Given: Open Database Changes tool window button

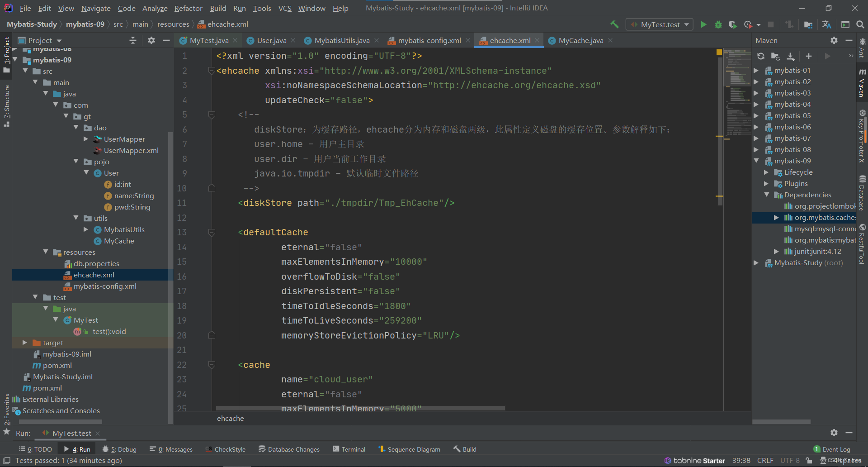Looking at the screenshot, I should (x=289, y=449).
